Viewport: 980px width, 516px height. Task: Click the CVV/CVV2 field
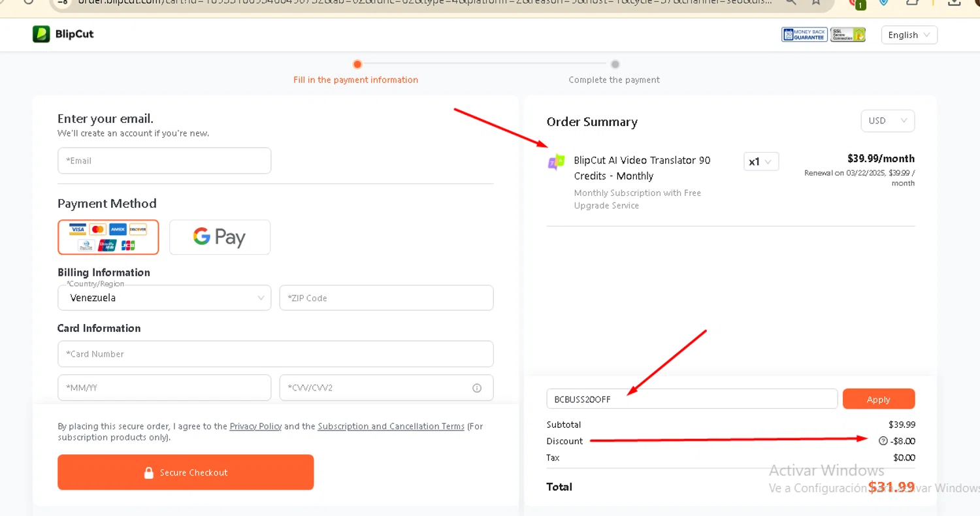click(x=386, y=387)
